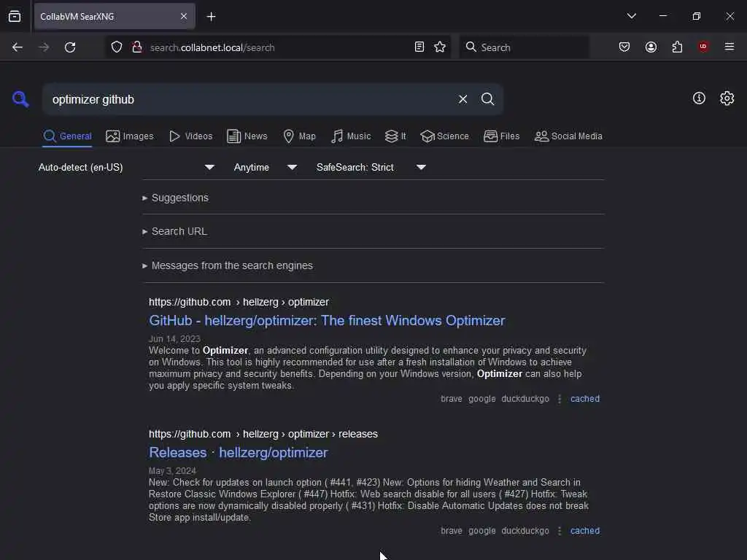Open the Firefox hamburger menu
The width and height of the screenshot is (747, 560).
(729, 47)
